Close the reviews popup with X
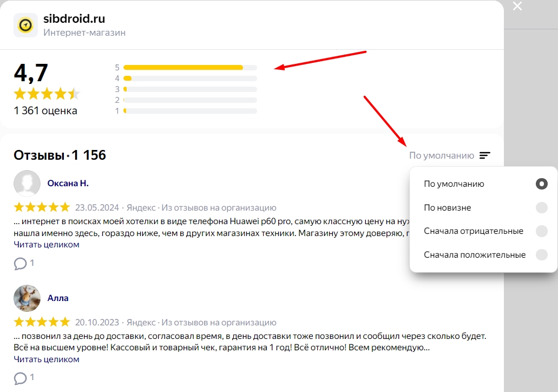The height and width of the screenshot is (392, 558). 517,6
